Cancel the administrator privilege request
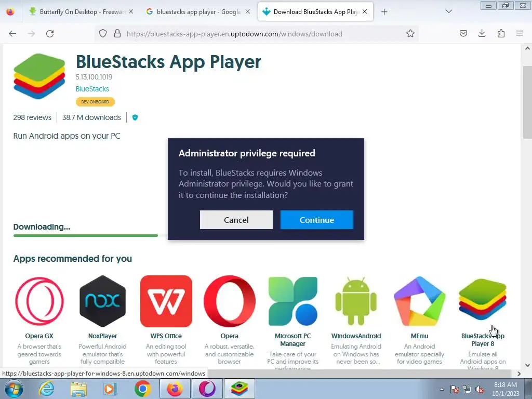 tap(236, 220)
